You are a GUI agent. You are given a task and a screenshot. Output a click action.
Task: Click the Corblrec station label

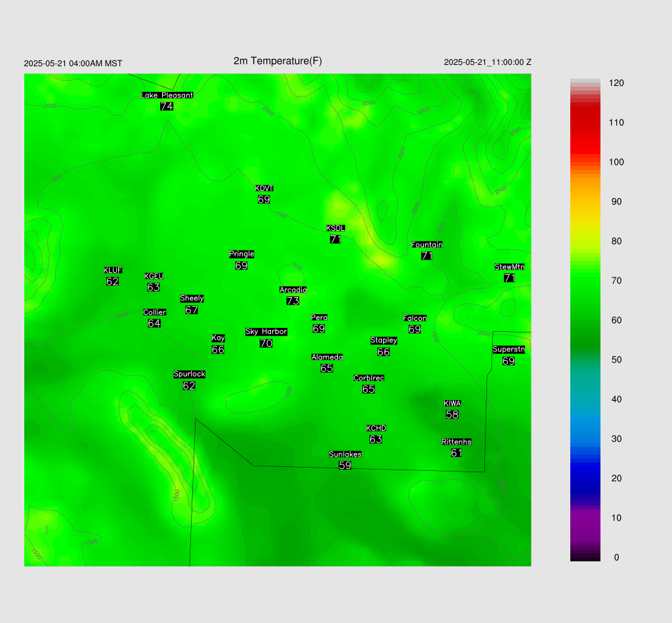[369, 378]
